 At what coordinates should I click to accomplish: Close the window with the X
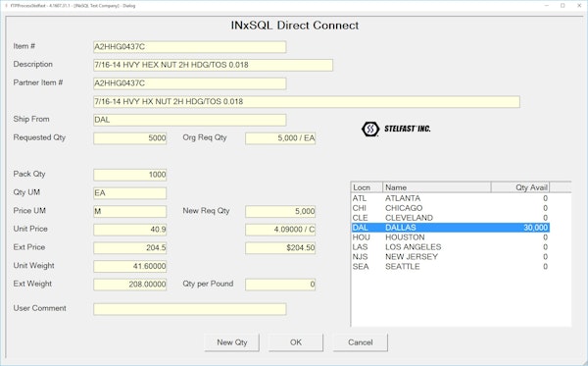579,6
